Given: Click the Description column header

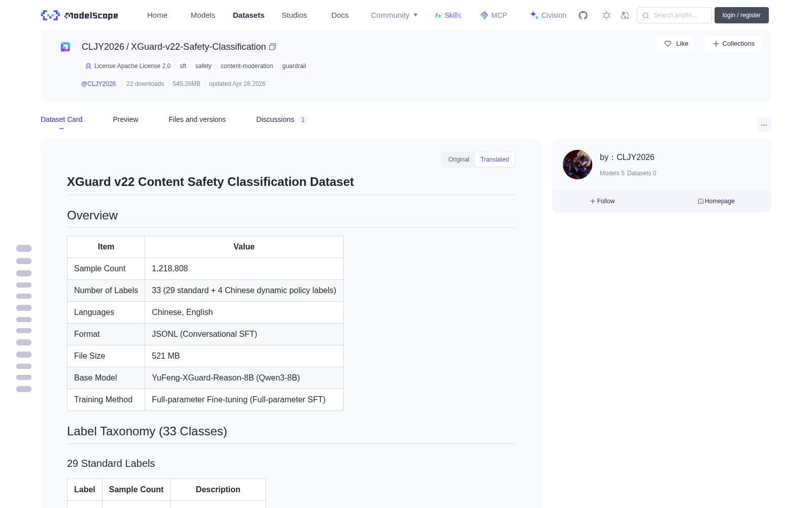Looking at the screenshot, I should (x=218, y=490).
